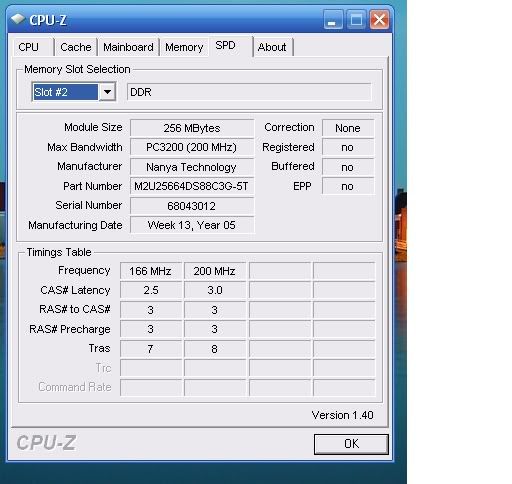Click the Module Size label
The height and width of the screenshot is (484, 512).
click(x=93, y=127)
